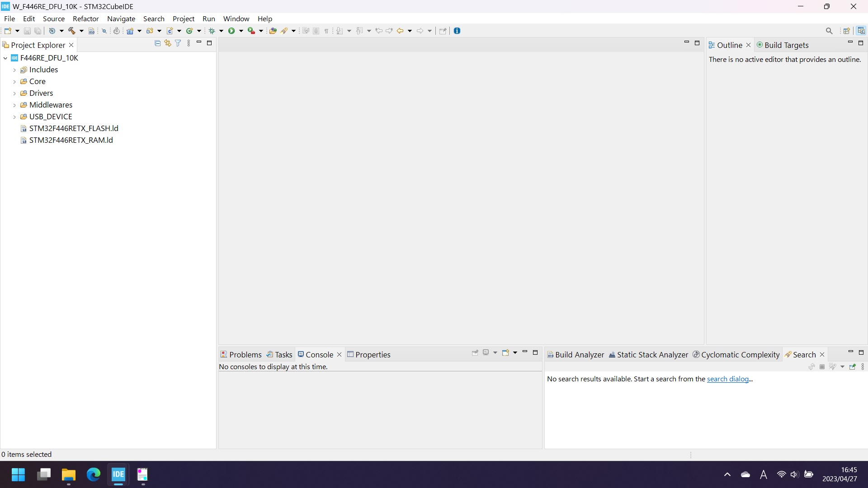Select the C/C++ perspective button
Viewport: 868px width, 488px height.
click(861, 31)
